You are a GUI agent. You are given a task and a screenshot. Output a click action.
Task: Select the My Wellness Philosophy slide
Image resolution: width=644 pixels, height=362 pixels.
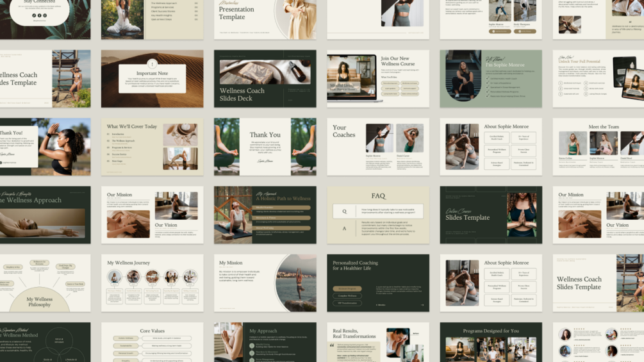tap(45, 283)
